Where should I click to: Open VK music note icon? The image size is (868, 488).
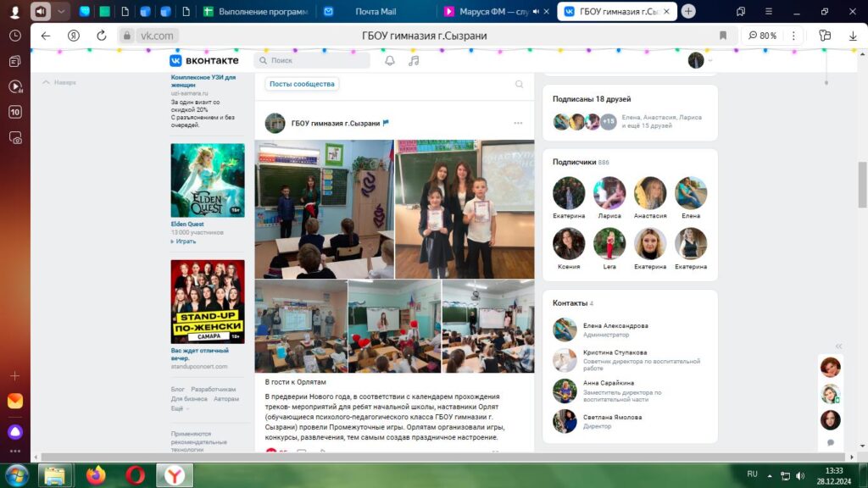[x=414, y=61]
